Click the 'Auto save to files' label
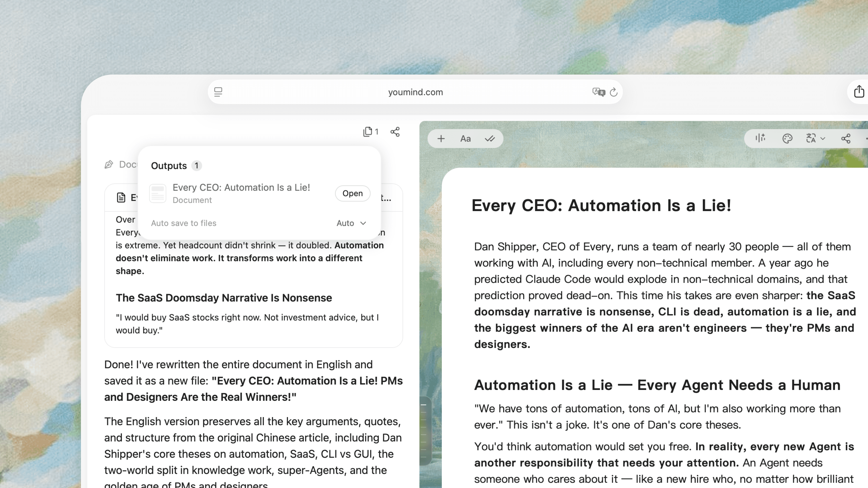Image resolution: width=868 pixels, height=488 pixels. coord(184,223)
